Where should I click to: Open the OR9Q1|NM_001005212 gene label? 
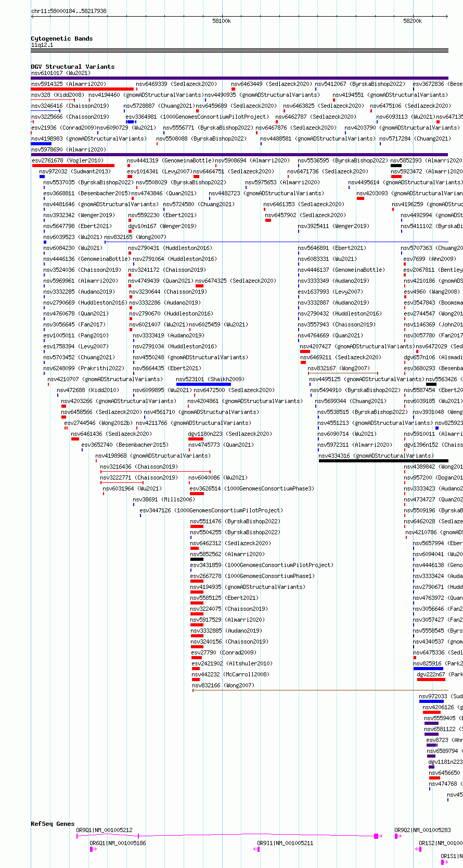[104, 830]
